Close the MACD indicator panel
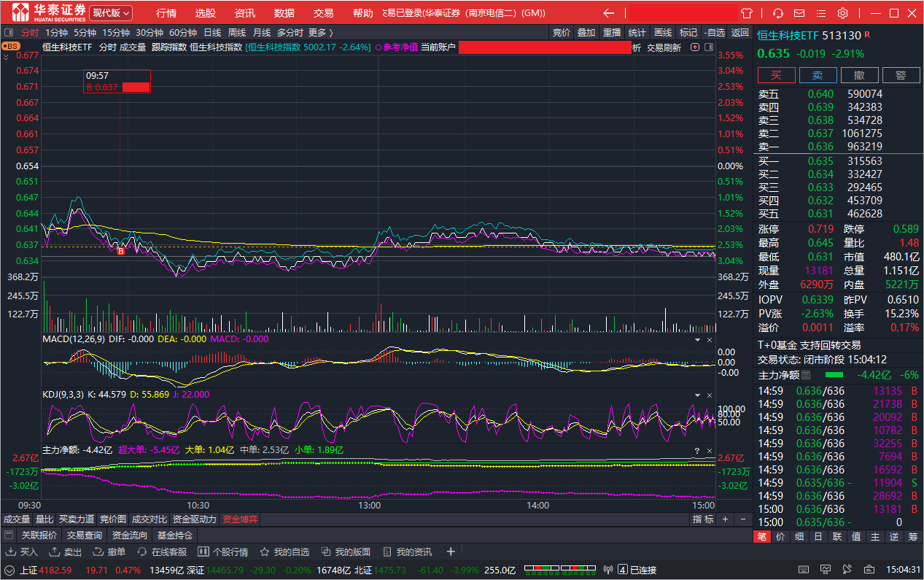 point(709,340)
